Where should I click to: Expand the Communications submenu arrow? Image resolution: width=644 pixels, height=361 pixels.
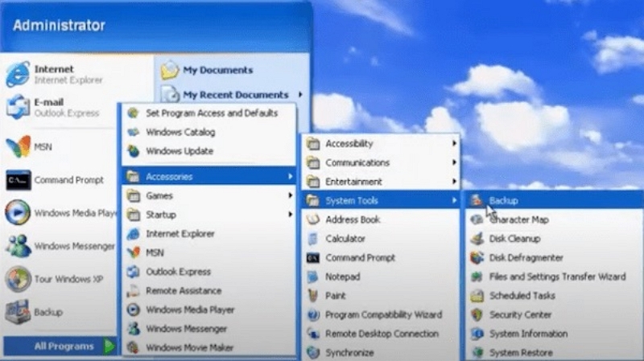pos(454,162)
